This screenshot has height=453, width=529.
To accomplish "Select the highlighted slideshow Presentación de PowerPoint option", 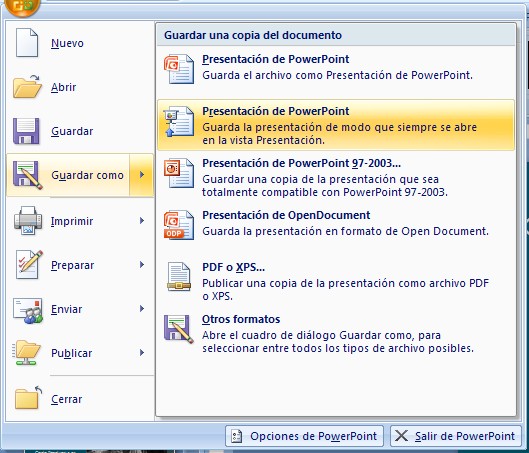I will [336, 125].
